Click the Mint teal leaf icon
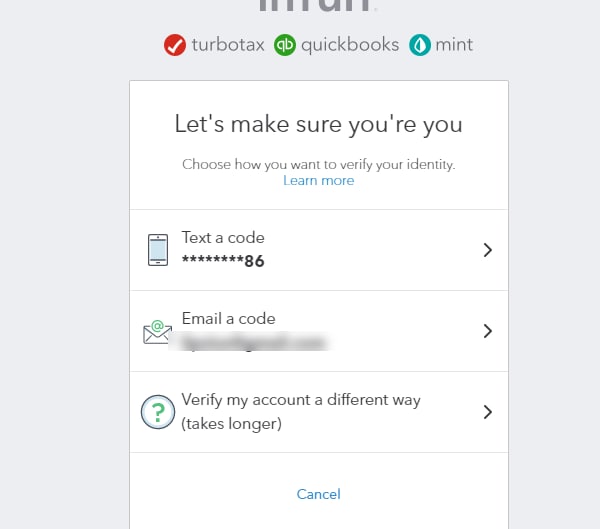This screenshot has width=600, height=529. click(420, 45)
